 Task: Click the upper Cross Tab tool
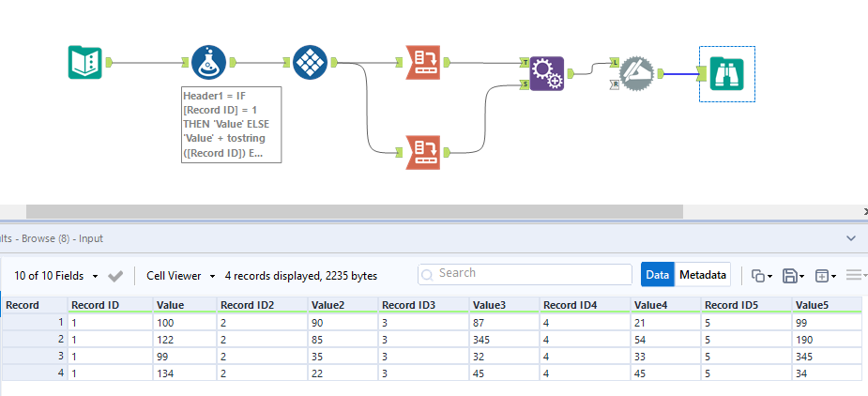pos(423,63)
